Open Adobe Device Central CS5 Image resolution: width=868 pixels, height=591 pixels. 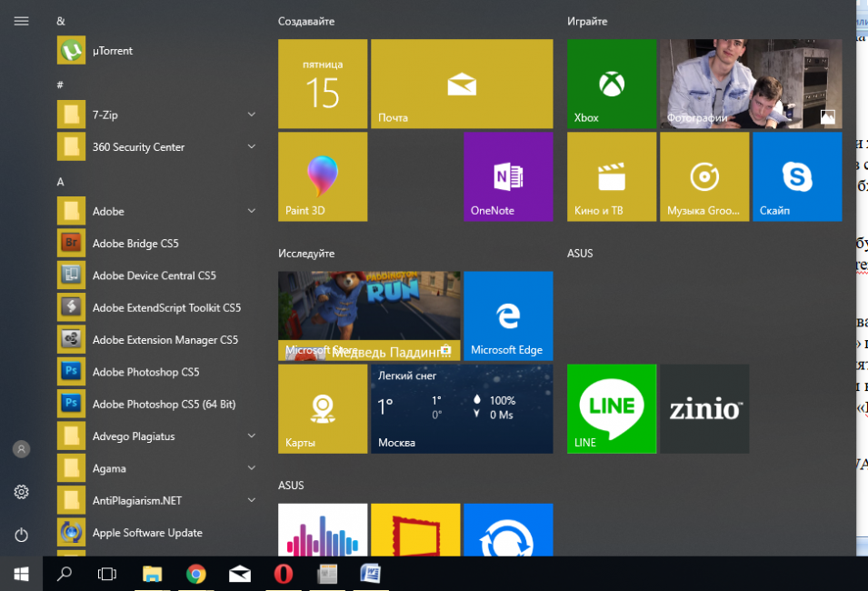point(156,275)
